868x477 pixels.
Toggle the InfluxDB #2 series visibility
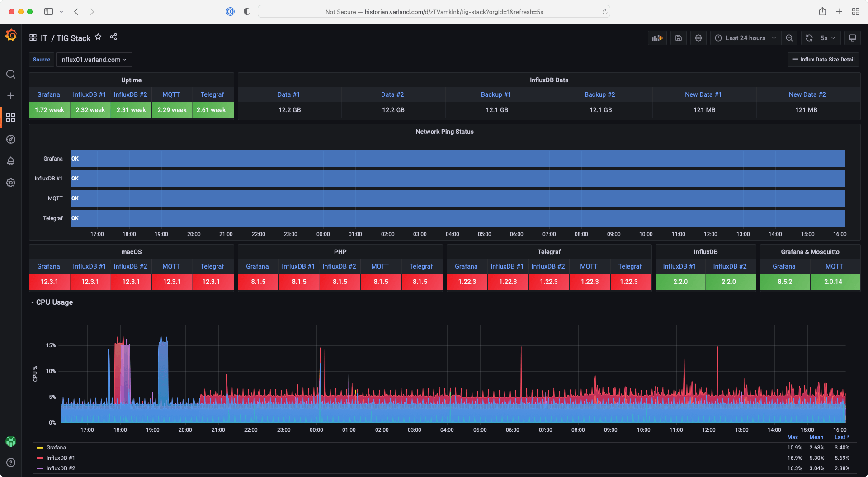(61, 468)
